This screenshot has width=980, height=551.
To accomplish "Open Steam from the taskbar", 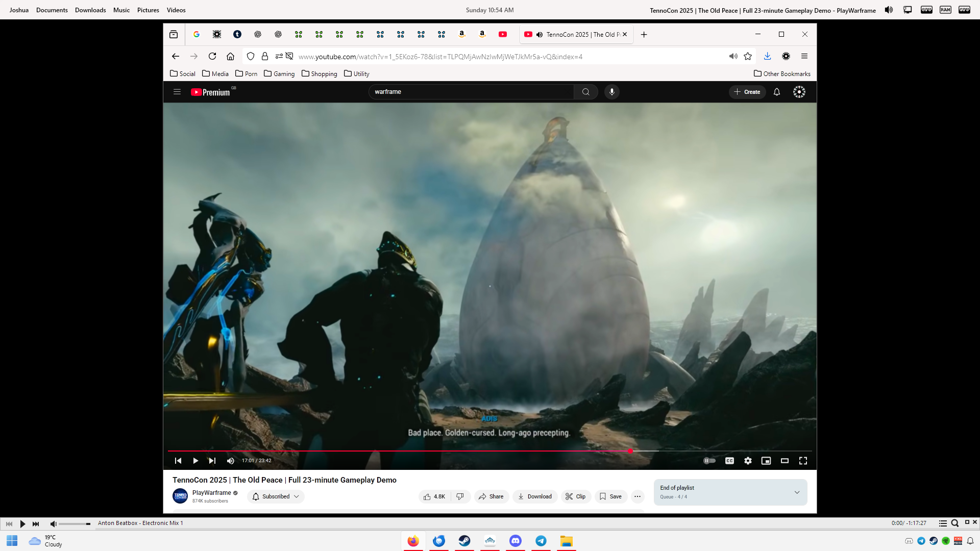I will pos(464,541).
